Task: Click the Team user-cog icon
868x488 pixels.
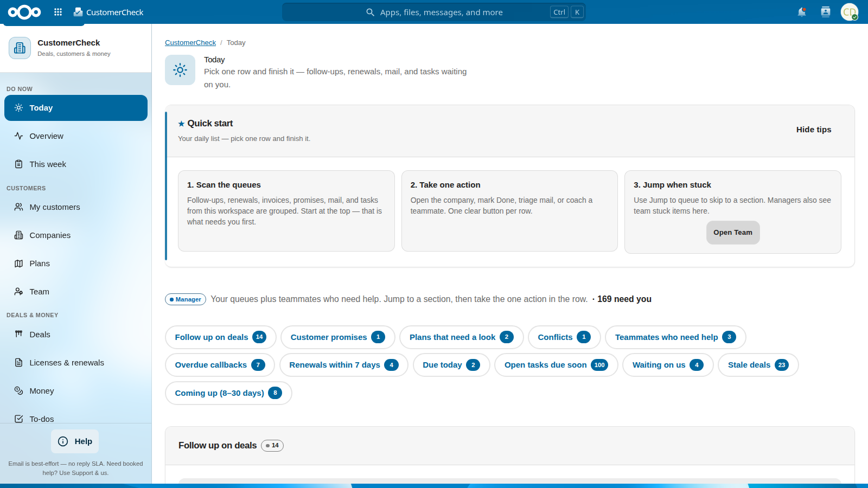Action: pyautogui.click(x=19, y=292)
